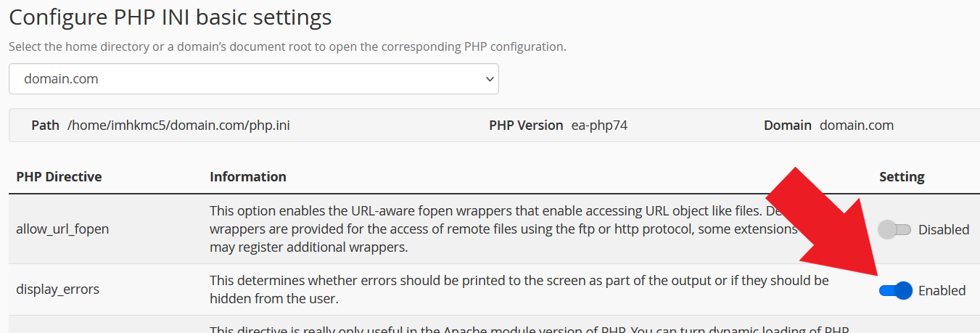Screen dimensions: 980x333
Task: Click the Enabled label beside display_errors
Action: click(x=942, y=290)
